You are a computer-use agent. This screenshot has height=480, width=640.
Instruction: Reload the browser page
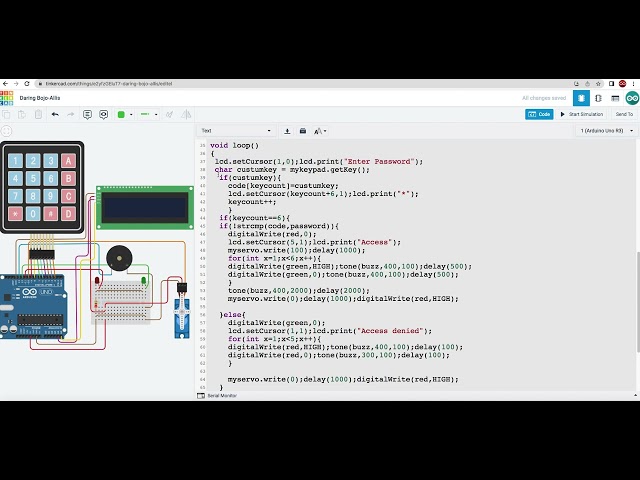[27, 84]
